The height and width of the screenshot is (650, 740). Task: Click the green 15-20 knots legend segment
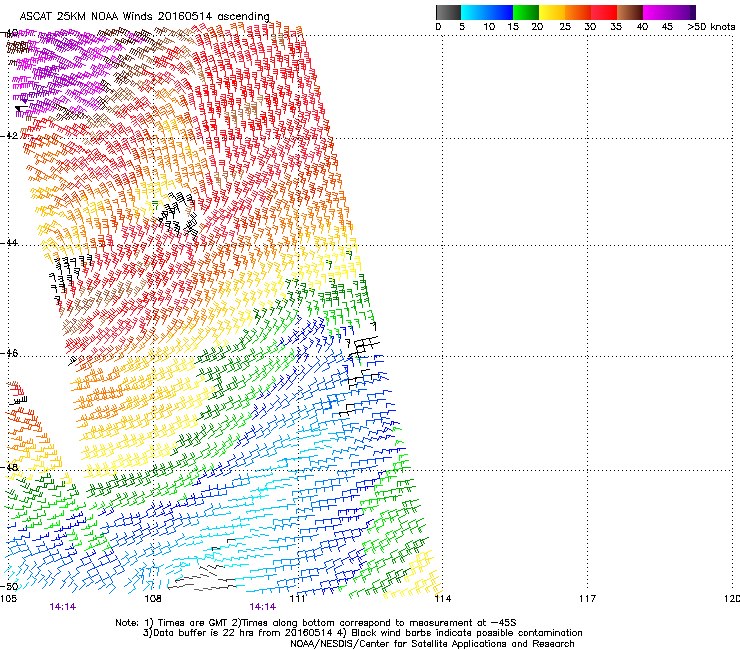point(526,12)
